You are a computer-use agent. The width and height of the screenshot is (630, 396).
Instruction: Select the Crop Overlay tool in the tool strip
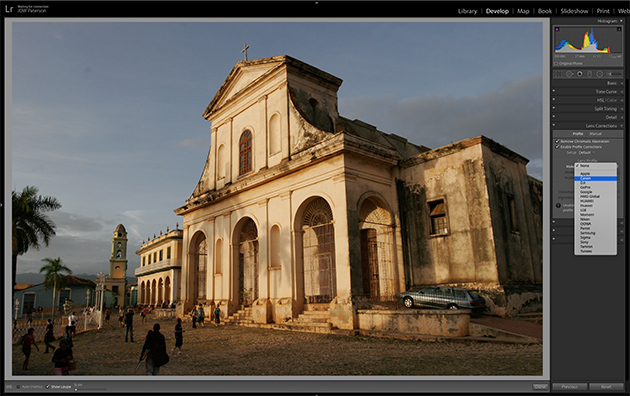tap(558, 74)
